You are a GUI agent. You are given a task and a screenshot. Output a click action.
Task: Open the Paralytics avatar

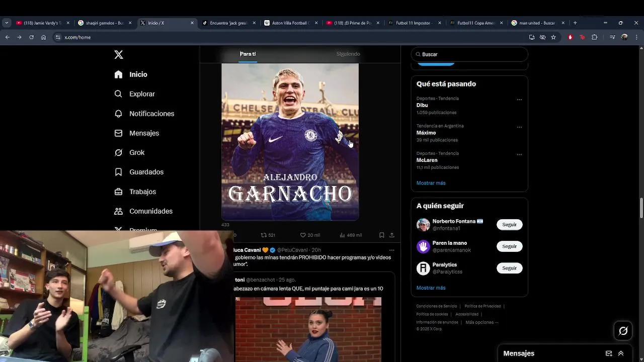(423, 268)
